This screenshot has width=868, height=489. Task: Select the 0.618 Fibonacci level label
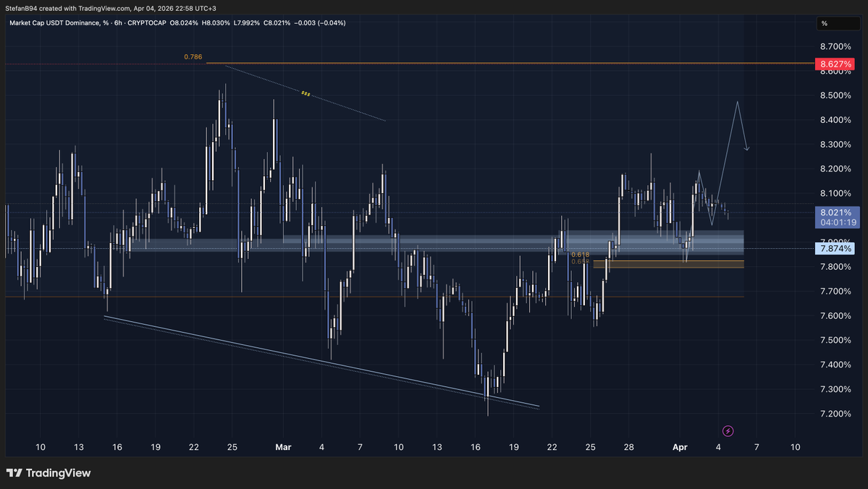580,255
